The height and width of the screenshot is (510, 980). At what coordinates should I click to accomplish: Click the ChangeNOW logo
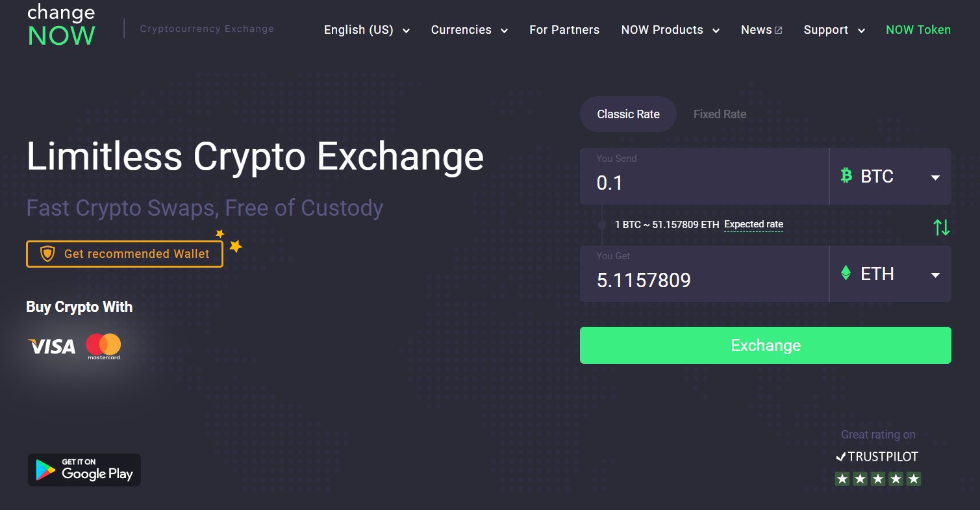61,26
